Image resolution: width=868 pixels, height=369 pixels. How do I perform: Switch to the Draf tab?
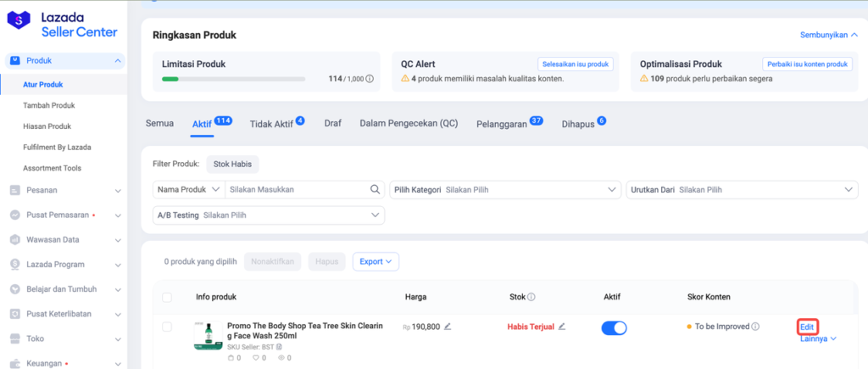pos(332,124)
